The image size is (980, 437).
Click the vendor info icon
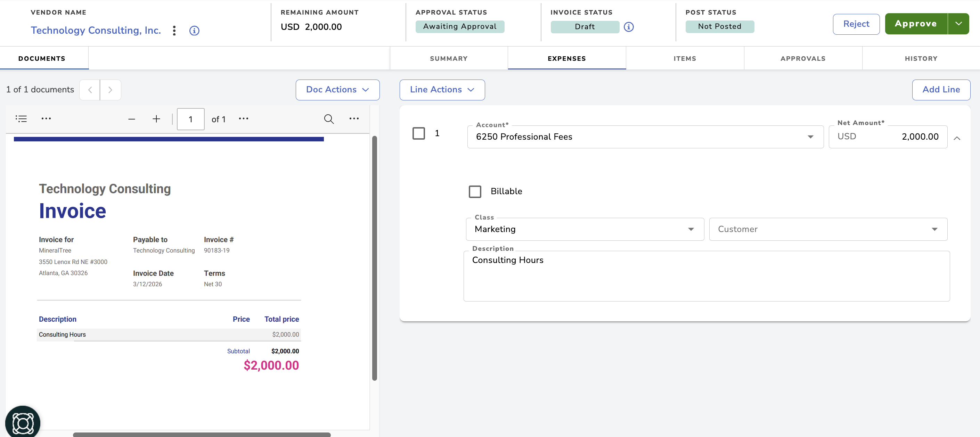(194, 31)
